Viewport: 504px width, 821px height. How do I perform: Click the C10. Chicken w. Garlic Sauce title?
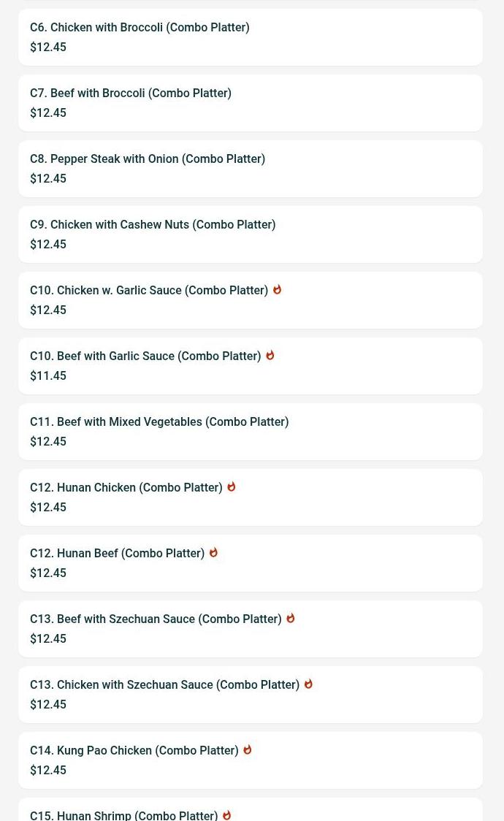(149, 291)
